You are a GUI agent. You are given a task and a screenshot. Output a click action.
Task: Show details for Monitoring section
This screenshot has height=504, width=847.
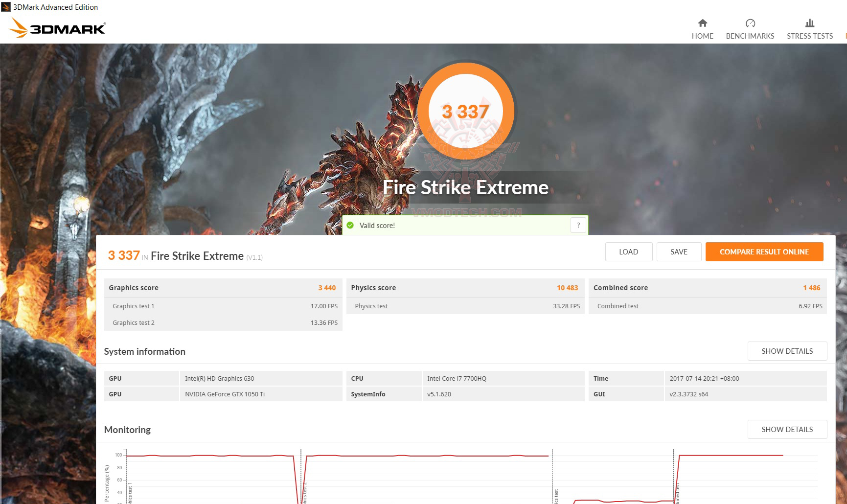coord(787,429)
